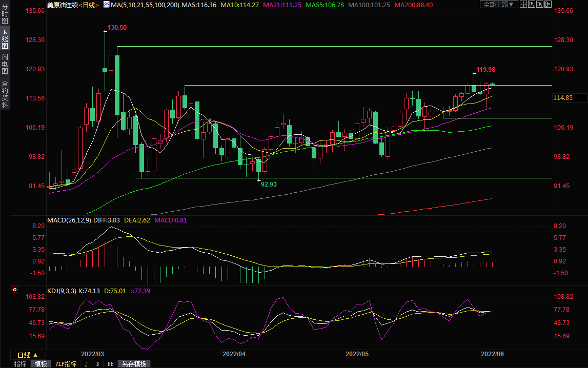Screen dimensions: 588x368
Task: Open the 合约资料 sidebar tab
Action: pos(5,94)
